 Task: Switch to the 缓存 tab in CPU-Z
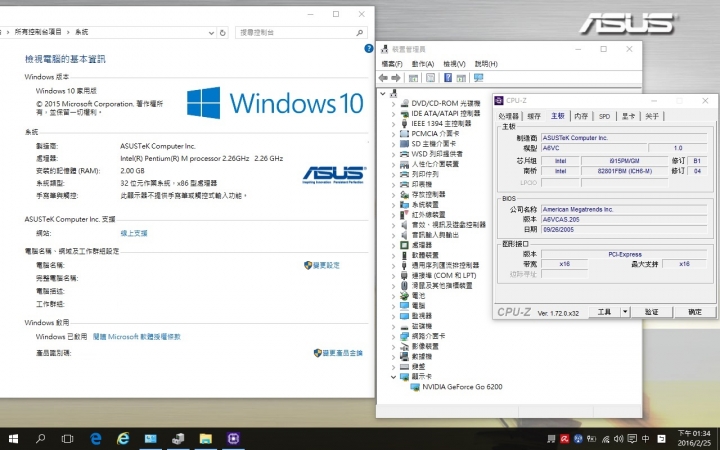click(534, 116)
